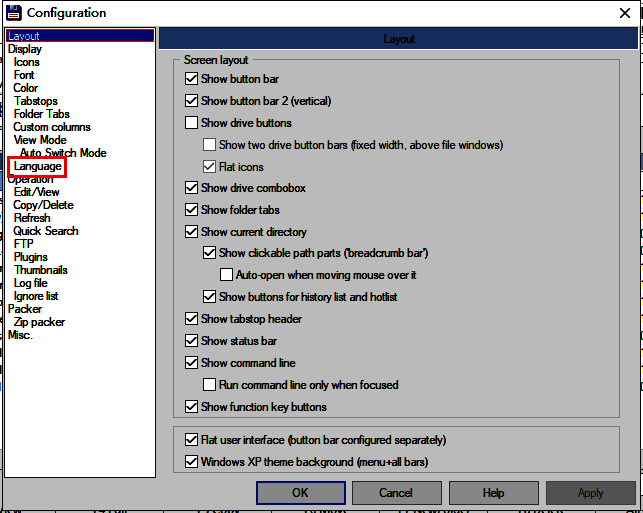
Task: Disable Windows XP theme background checkbox
Action: (x=192, y=462)
